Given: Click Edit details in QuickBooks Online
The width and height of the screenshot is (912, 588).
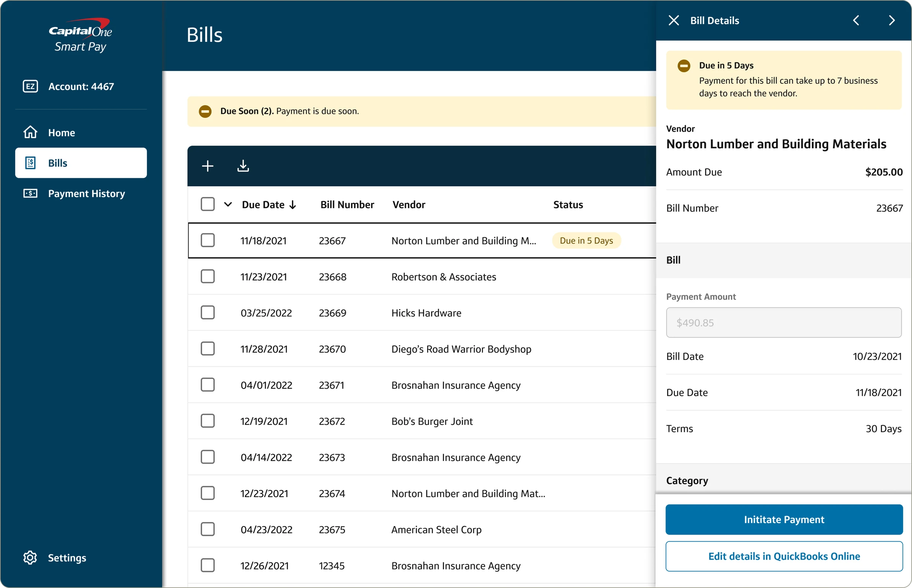Looking at the screenshot, I should tap(784, 556).
